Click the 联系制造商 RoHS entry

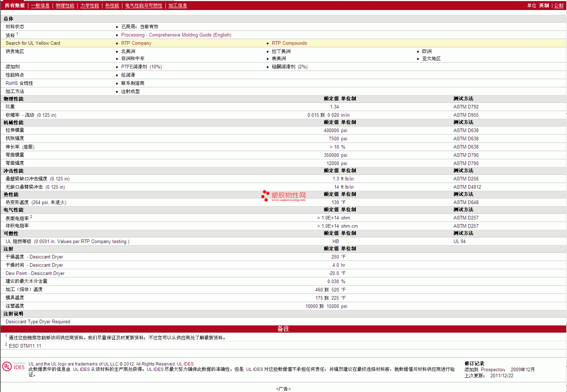(x=132, y=83)
